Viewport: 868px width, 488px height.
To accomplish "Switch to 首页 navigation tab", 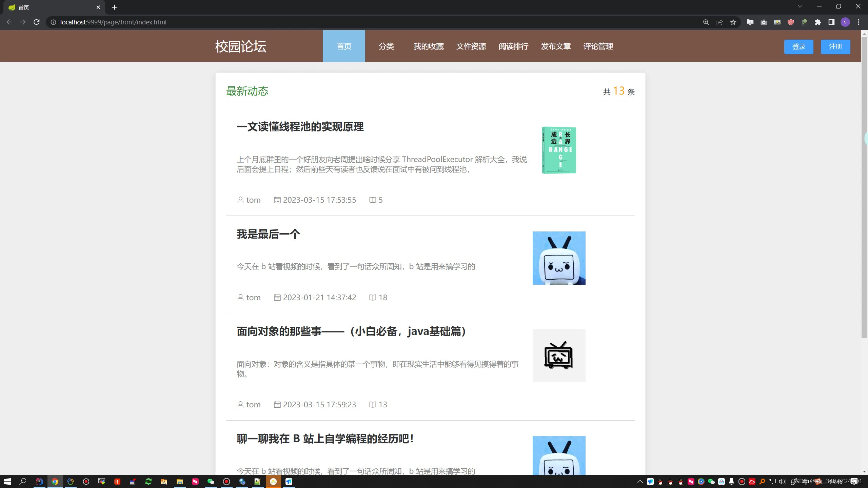I will pos(344,46).
